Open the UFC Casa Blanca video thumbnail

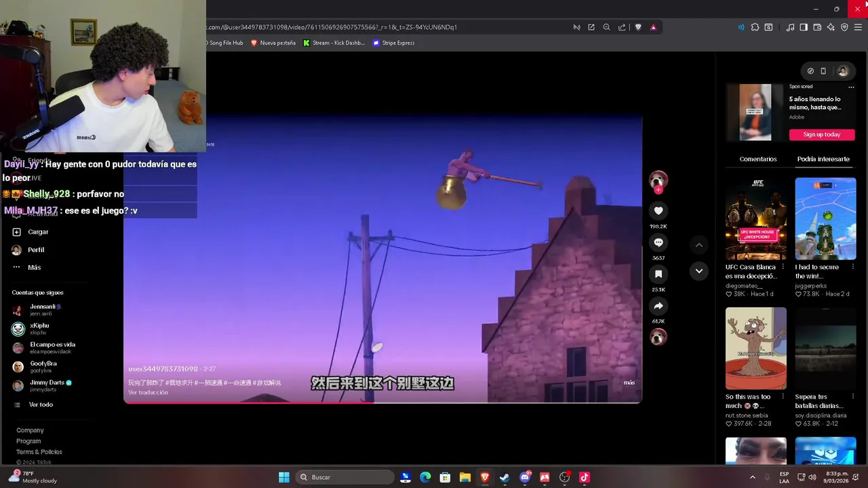point(756,219)
